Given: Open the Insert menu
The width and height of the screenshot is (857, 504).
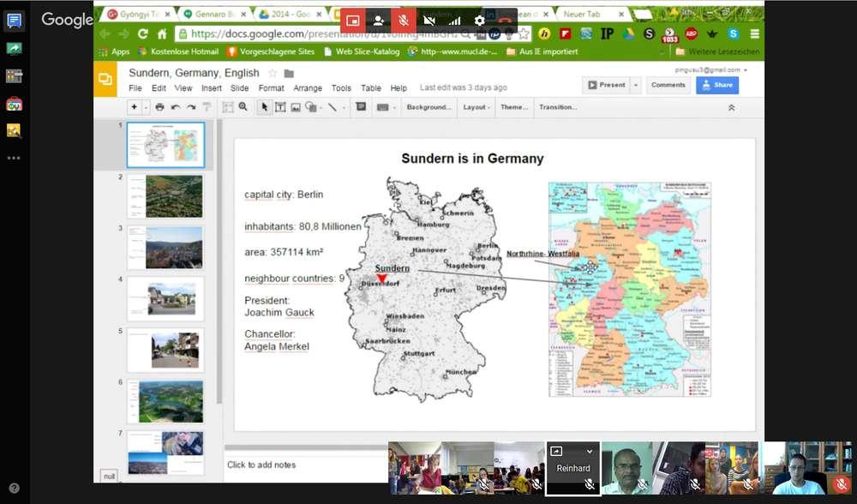Looking at the screenshot, I should click(x=212, y=88).
